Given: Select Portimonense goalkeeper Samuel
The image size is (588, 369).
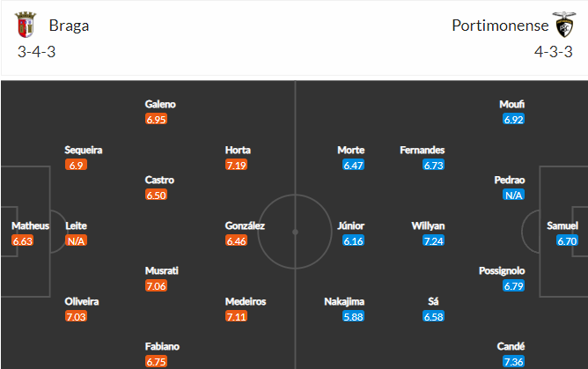Looking at the screenshot, I should [x=562, y=225].
